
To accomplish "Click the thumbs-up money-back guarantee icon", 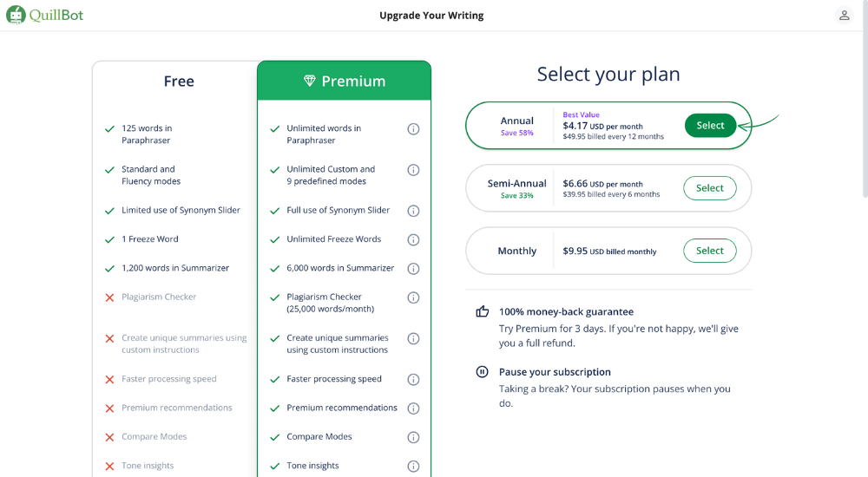I will [x=483, y=311].
